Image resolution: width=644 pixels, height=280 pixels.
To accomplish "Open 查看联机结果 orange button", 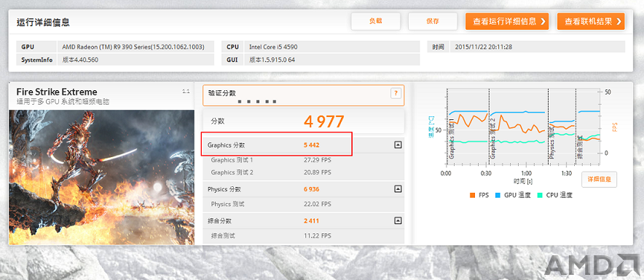I will point(591,21).
